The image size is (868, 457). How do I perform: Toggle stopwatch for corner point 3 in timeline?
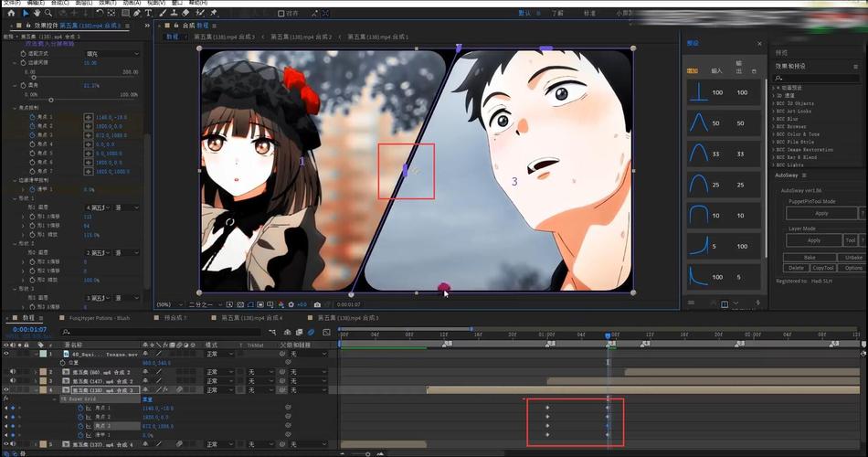[80, 426]
